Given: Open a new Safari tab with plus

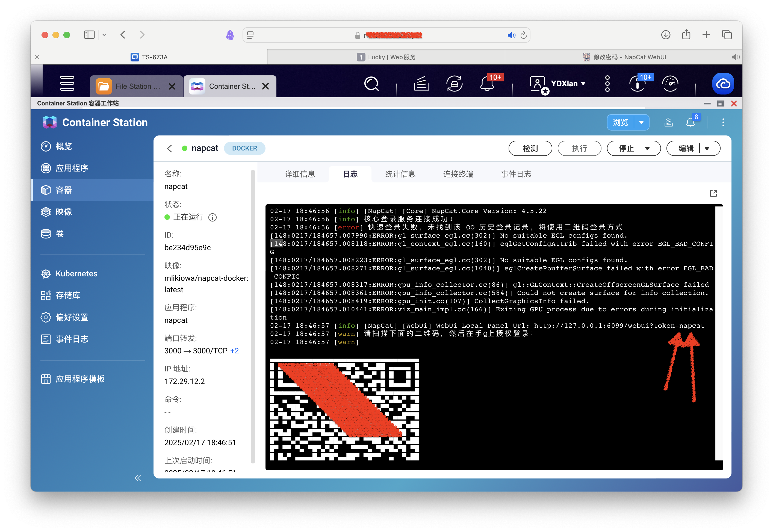Looking at the screenshot, I should coord(706,35).
